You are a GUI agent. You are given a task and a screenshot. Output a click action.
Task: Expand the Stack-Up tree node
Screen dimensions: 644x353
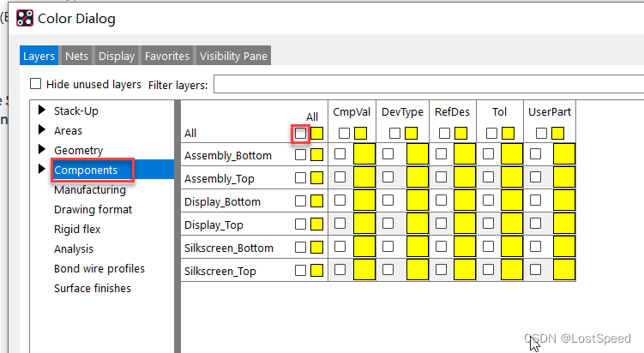pos(42,111)
